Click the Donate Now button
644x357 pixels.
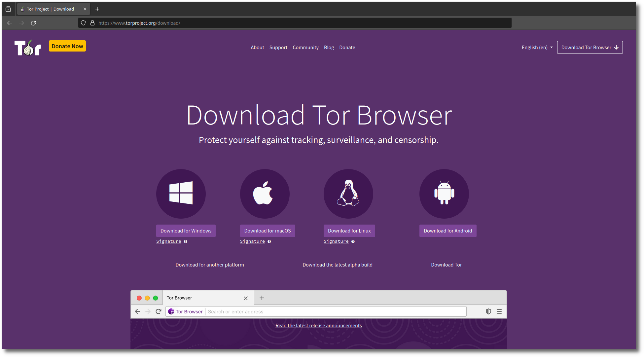pos(67,46)
